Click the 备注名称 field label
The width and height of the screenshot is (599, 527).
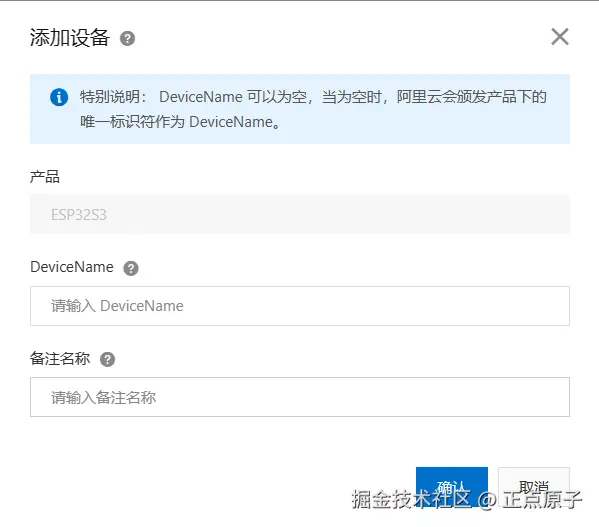tap(60, 359)
